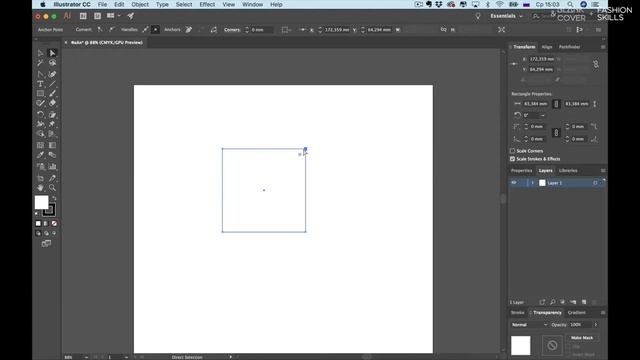Select the Line Segment tool
This screenshot has height=360, width=640.
tap(52, 84)
